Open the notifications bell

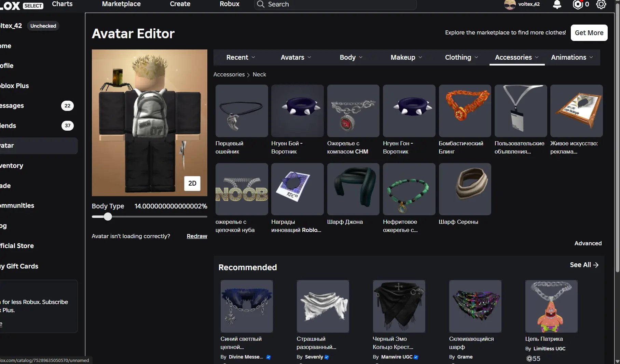tap(557, 4)
